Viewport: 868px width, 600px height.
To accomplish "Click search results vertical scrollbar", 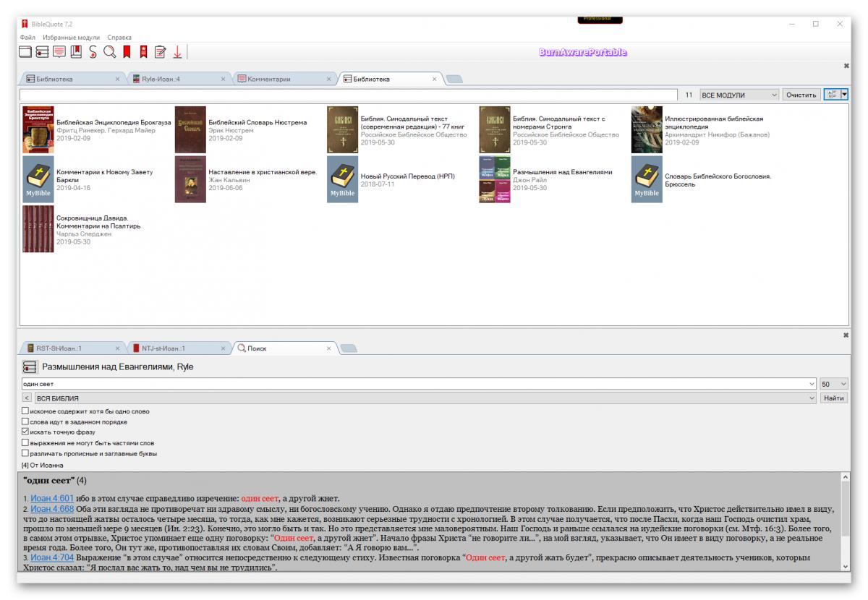I will point(845,521).
